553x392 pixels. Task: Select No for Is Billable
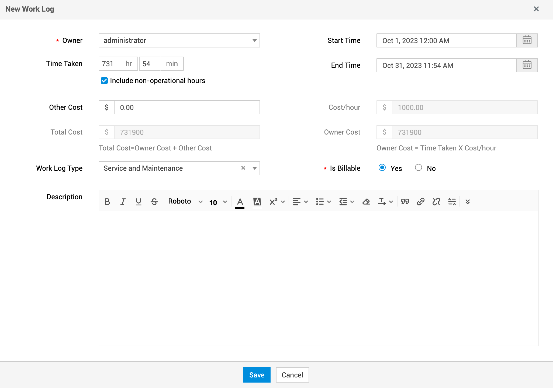pos(418,168)
